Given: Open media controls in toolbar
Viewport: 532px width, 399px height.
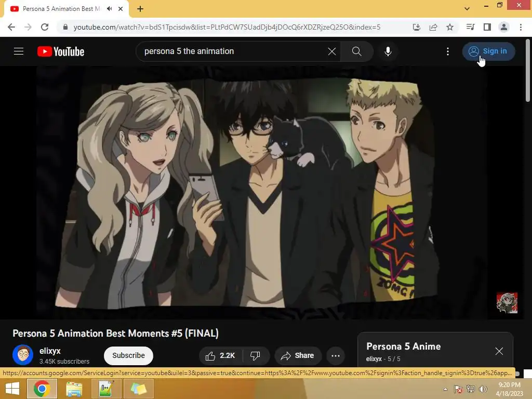Looking at the screenshot, I should pyautogui.click(x=470, y=27).
